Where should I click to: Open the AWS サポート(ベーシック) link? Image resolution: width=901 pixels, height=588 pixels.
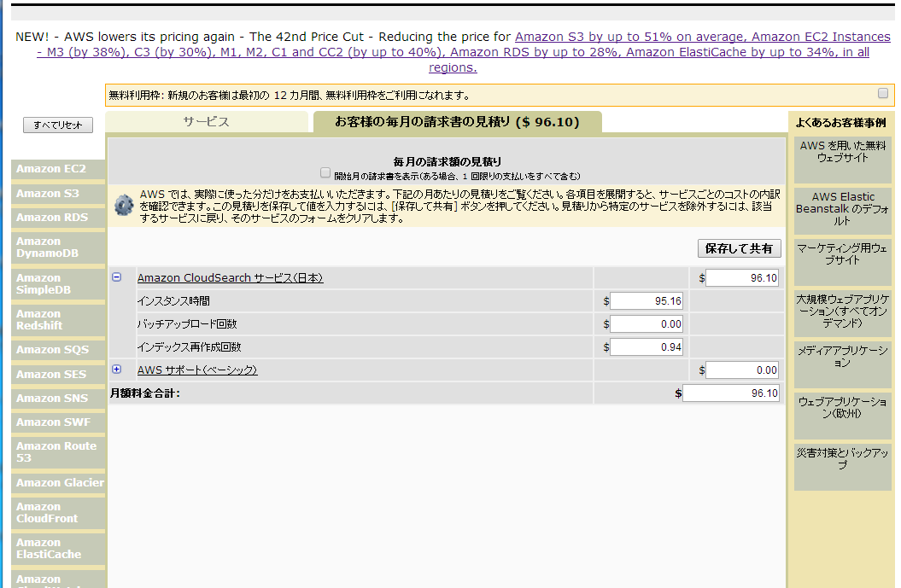(197, 370)
